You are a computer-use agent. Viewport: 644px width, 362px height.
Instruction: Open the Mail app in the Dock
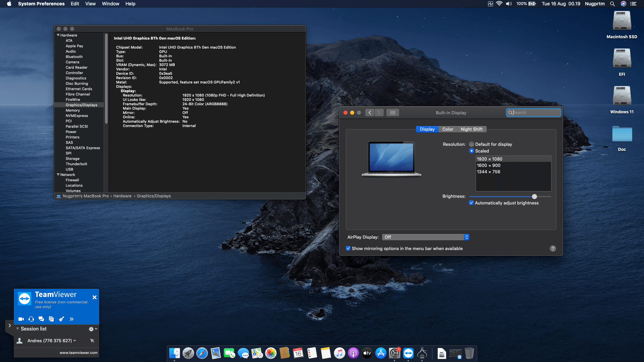click(x=216, y=353)
